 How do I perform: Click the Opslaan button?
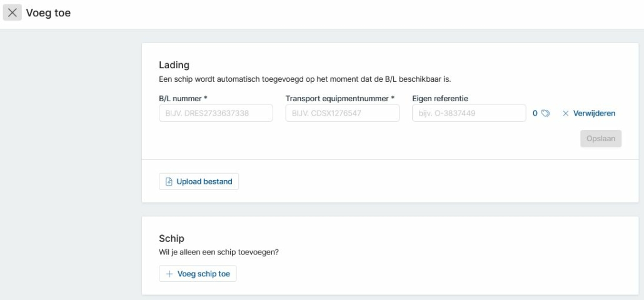[601, 139]
